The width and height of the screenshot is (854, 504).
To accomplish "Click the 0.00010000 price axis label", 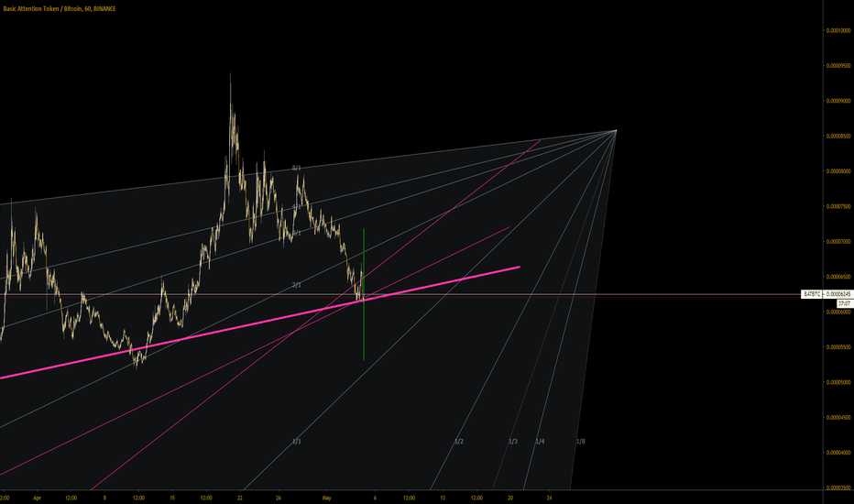I will [838, 30].
